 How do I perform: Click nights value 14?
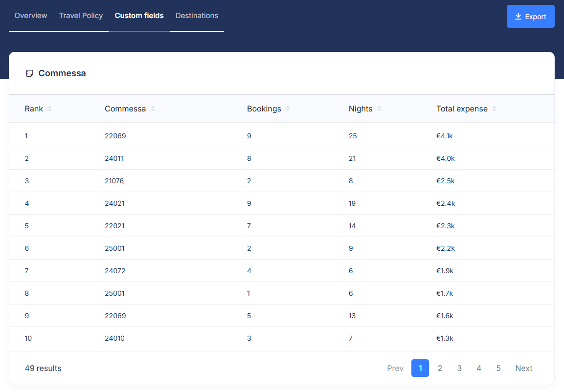[x=352, y=226]
